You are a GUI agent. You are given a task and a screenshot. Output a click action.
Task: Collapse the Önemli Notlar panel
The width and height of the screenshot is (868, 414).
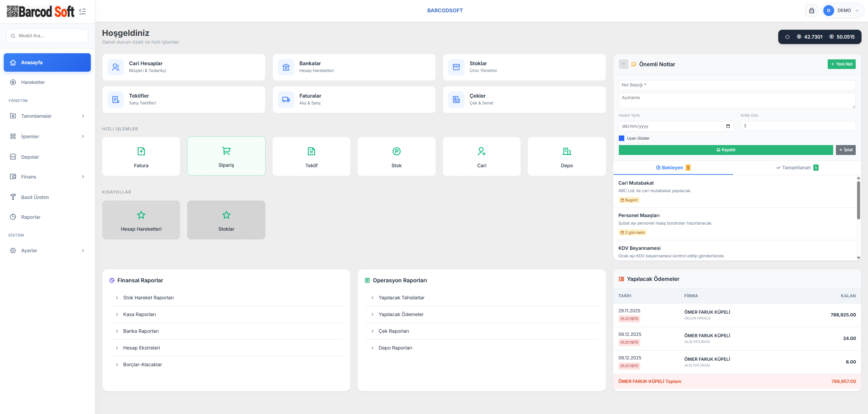pos(623,64)
